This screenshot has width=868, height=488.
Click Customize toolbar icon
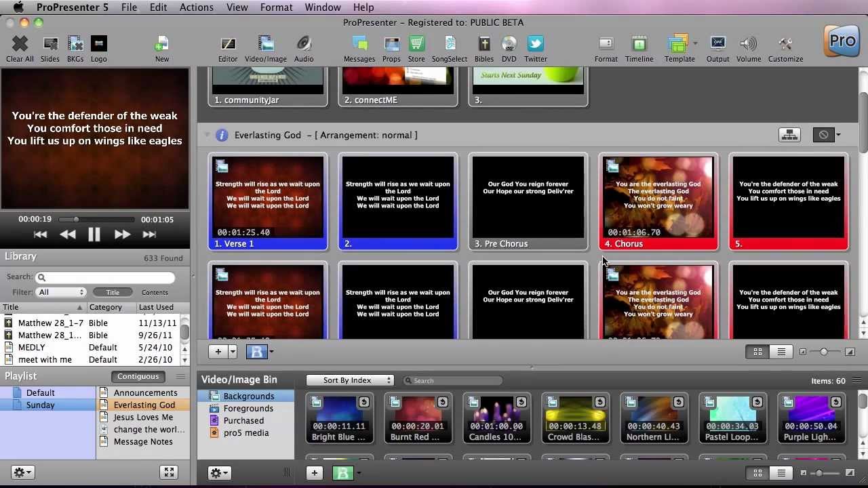coord(785,45)
